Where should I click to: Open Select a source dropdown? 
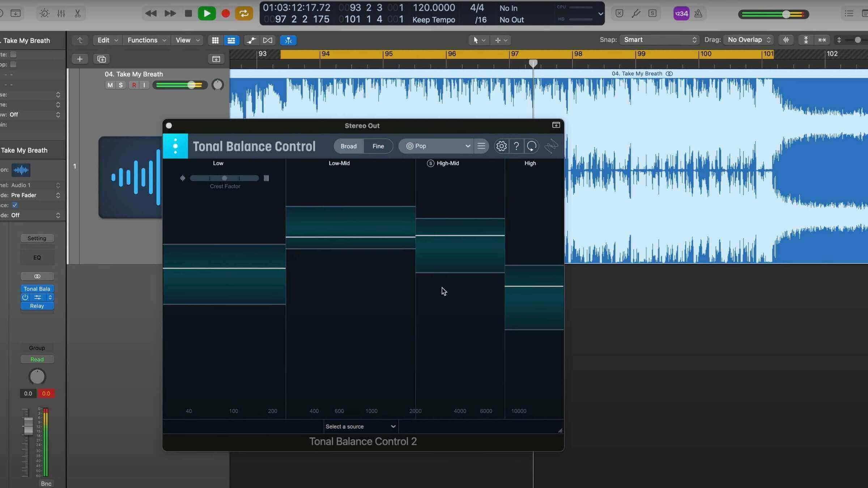pos(361,427)
